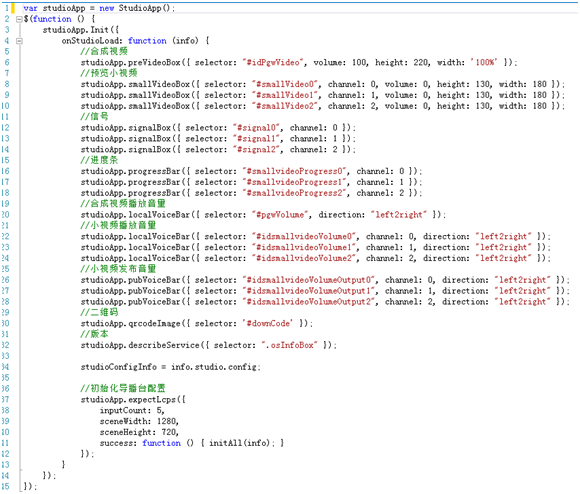Select 'new StudioApp()' text on line 1
Image resolution: width=580 pixels, height=494 pixels.
[135, 8]
